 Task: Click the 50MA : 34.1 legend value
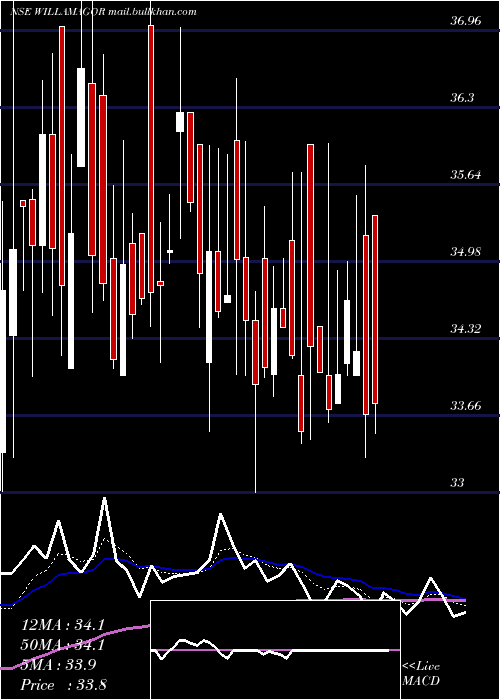[x=63, y=645]
